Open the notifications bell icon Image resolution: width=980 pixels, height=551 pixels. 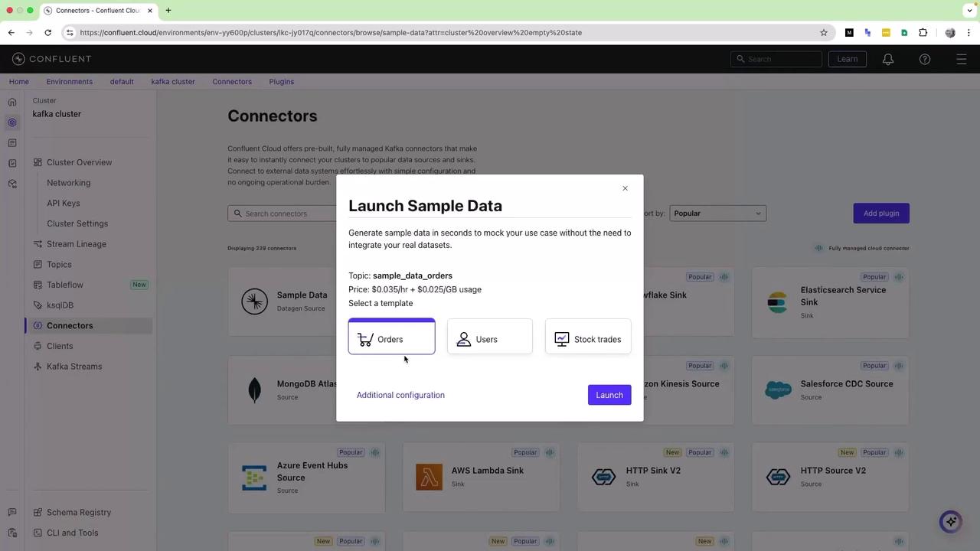(x=888, y=59)
